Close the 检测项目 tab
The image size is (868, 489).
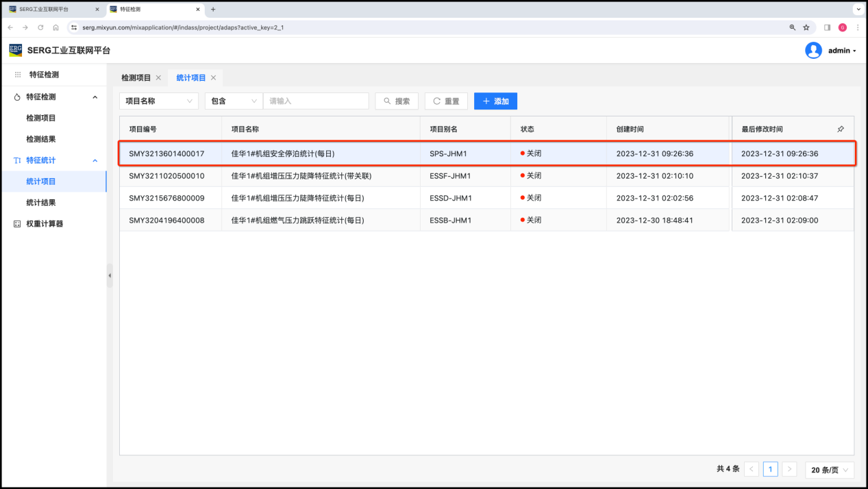click(158, 78)
